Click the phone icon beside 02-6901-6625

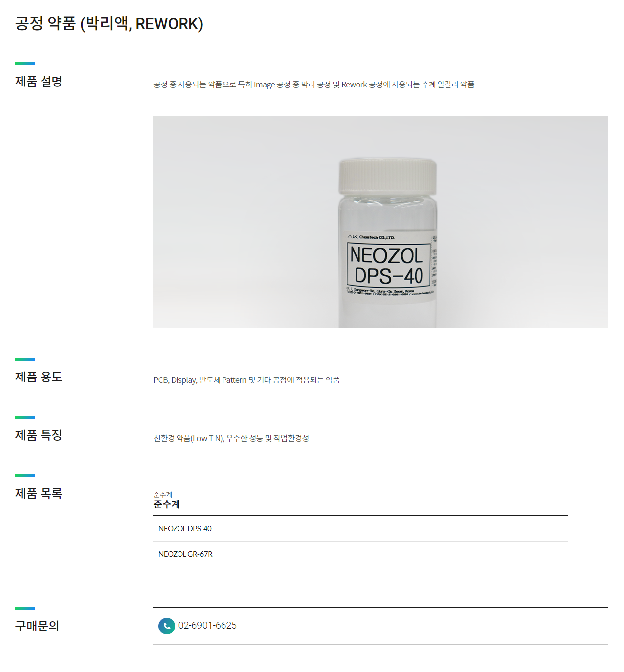[167, 626]
